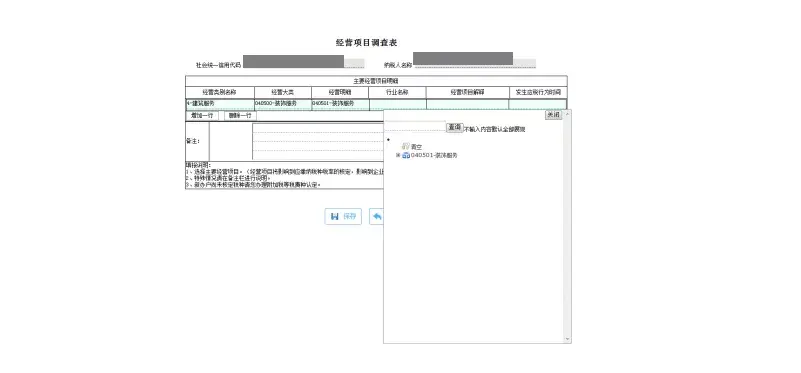The width and height of the screenshot is (801, 373).
Task: Click the 清空 clear icon in the tree
Action: (406, 147)
